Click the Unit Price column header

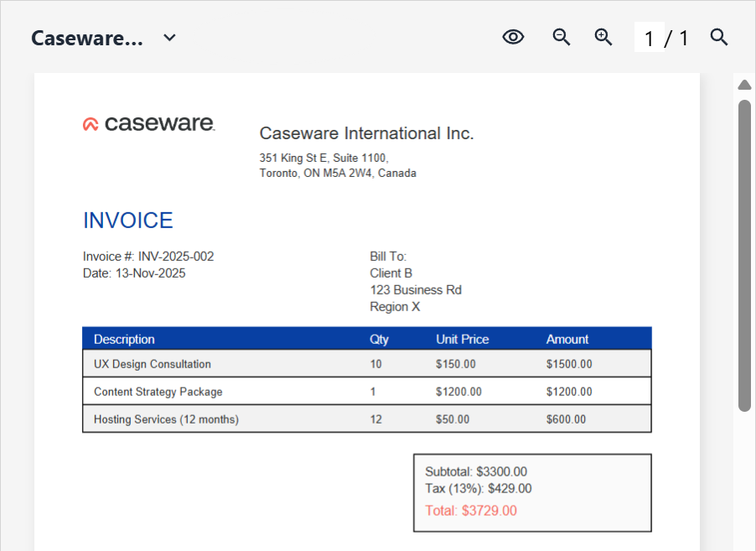462,340
